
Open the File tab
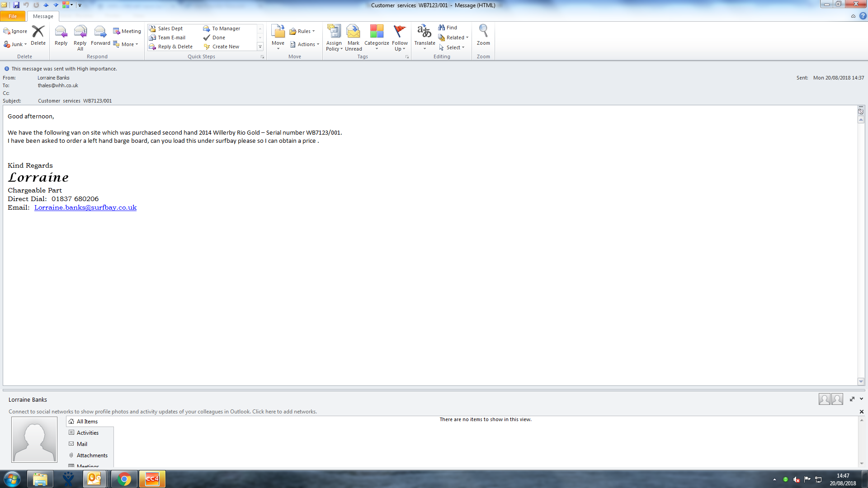(13, 16)
